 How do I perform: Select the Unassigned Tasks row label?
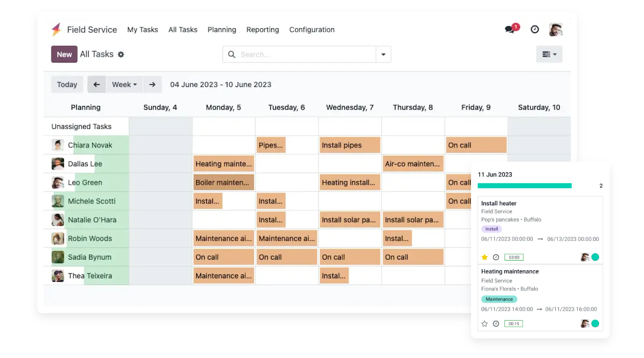click(x=81, y=127)
